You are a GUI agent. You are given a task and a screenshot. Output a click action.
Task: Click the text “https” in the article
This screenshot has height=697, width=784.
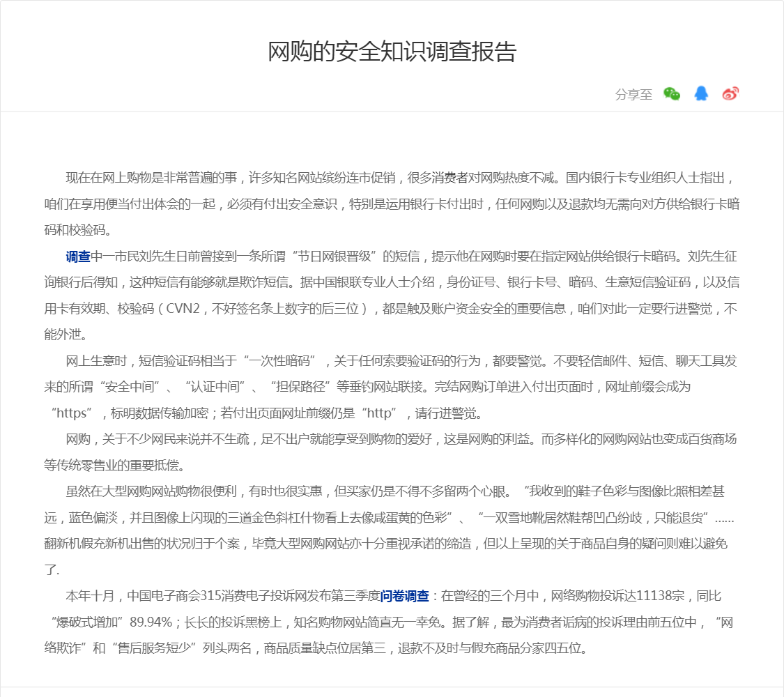70,413
